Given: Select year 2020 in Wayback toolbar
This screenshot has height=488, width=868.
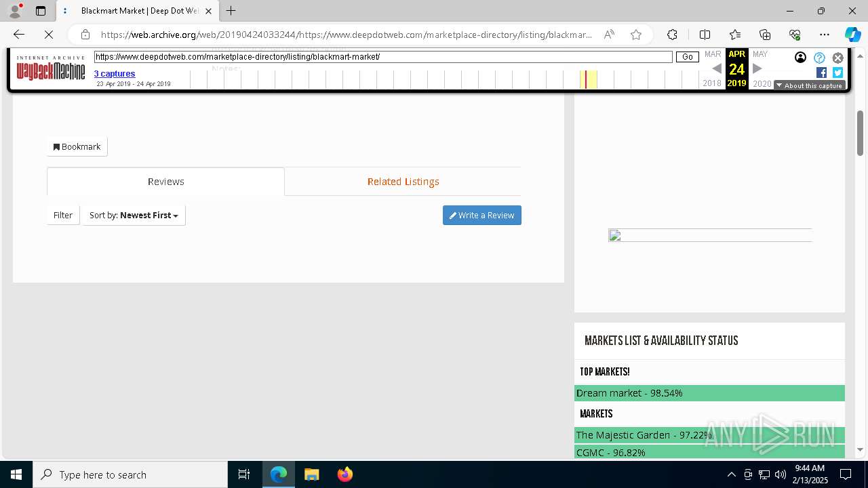Looking at the screenshot, I should (x=762, y=83).
